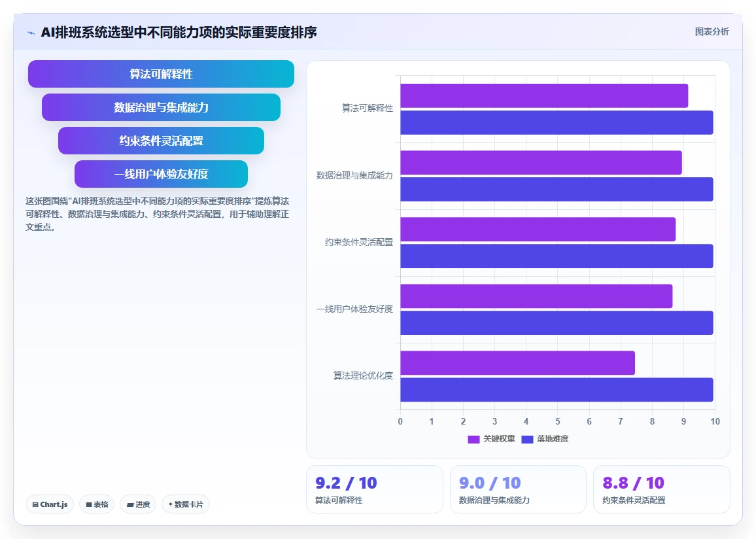Click the small icon before the title
This screenshot has height=539, width=756.
coord(31,33)
